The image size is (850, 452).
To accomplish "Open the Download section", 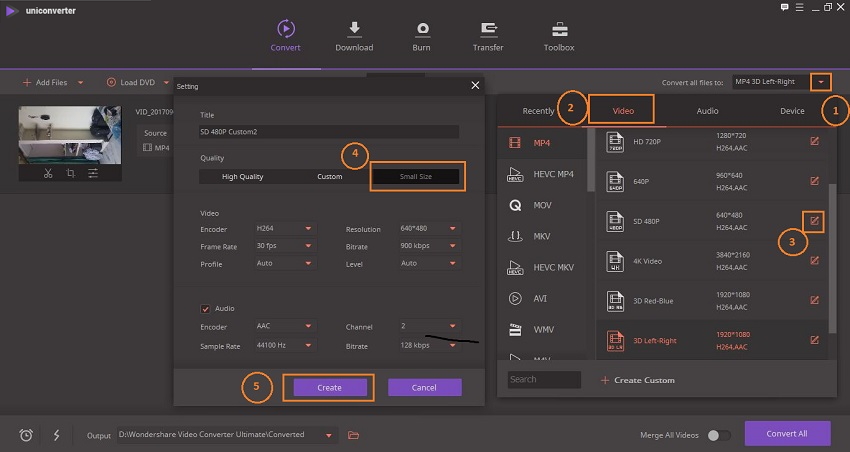I will (354, 36).
